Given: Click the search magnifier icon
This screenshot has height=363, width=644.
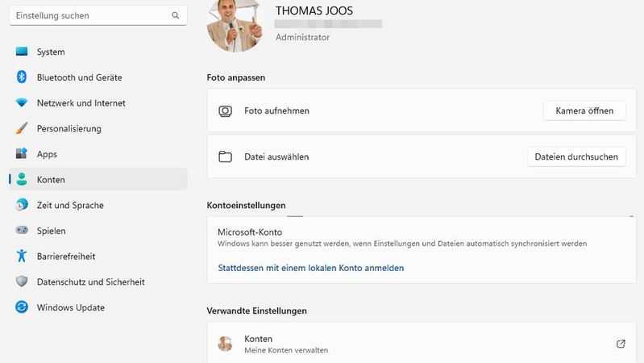Looking at the screenshot, I should (x=176, y=15).
